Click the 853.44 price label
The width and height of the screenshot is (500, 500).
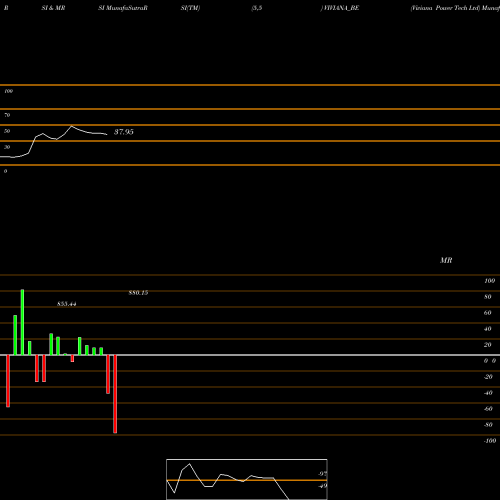coord(67,304)
